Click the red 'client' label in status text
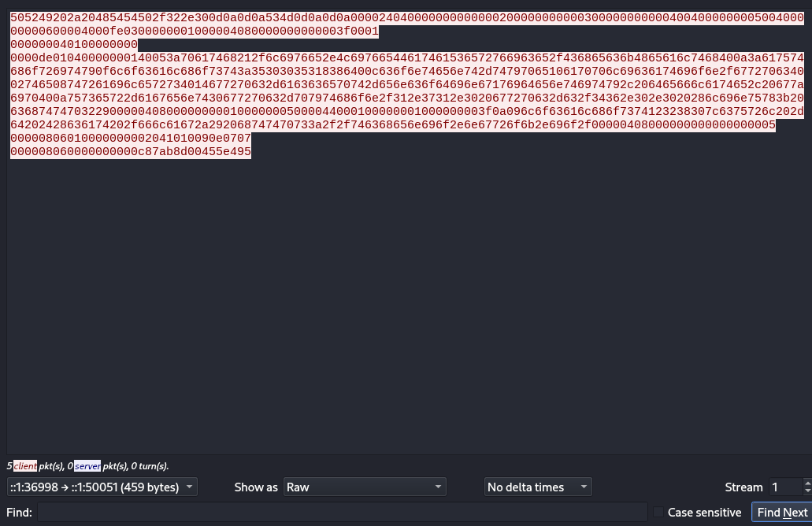The image size is (812, 526). pos(24,466)
